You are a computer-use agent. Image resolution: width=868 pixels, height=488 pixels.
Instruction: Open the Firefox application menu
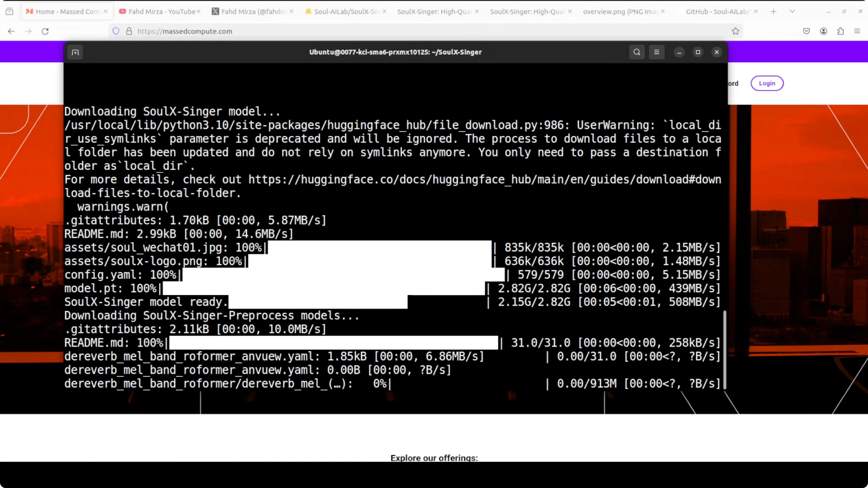(857, 31)
